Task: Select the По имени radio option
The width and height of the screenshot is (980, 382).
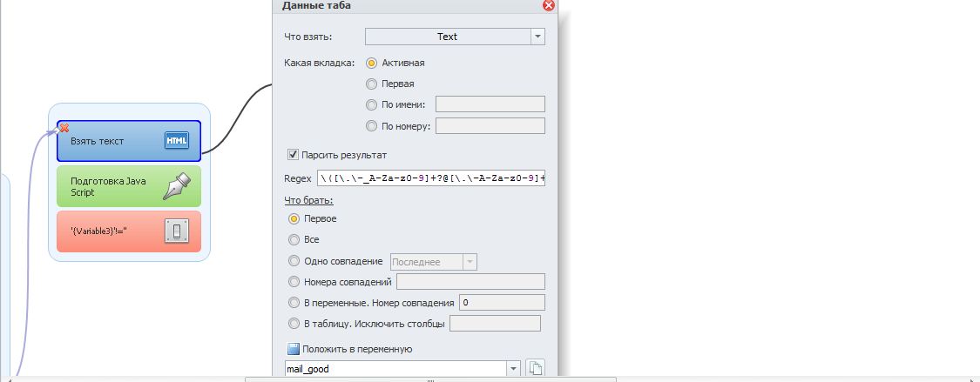Action: click(371, 104)
